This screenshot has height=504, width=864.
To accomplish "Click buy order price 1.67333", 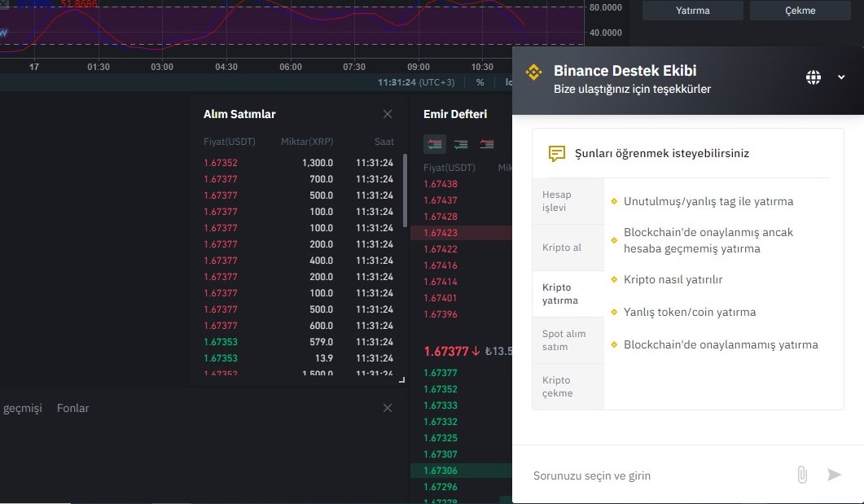I will click(x=441, y=405).
